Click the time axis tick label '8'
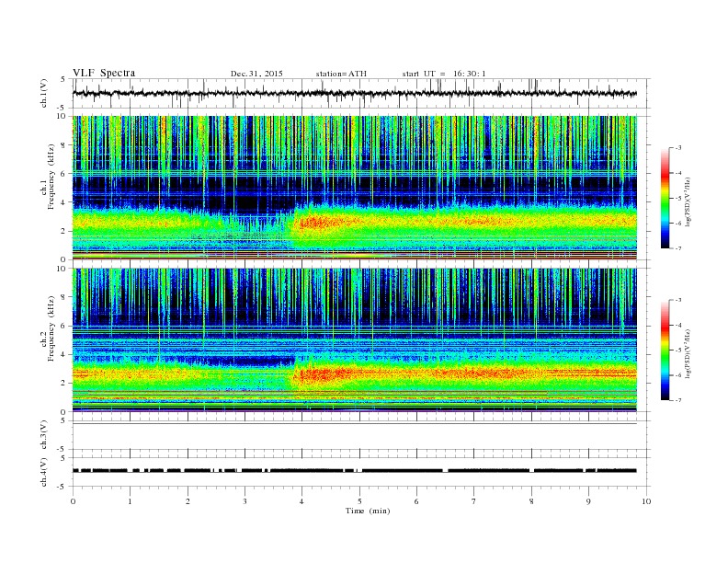 (531, 501)
